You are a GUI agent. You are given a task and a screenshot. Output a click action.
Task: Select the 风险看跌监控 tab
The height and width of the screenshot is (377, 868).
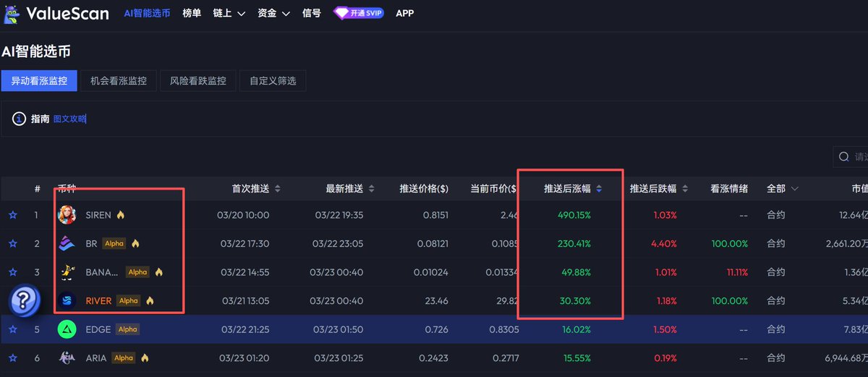[198, 81]
